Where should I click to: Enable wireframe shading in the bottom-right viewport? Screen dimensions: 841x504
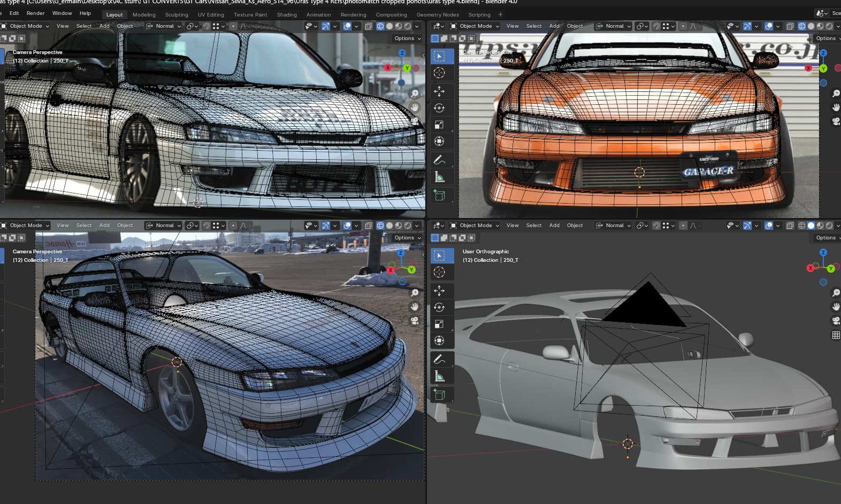click(x=801, y=226)
